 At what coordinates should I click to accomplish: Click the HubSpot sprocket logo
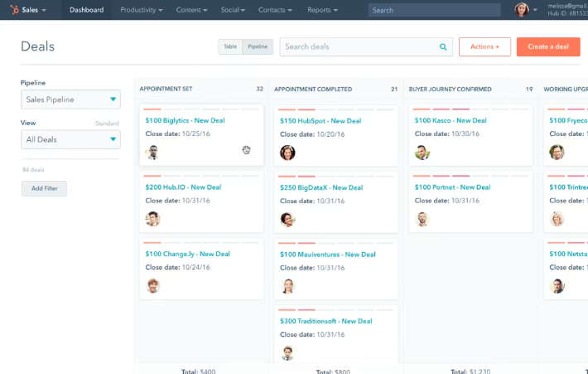[x=14, y=10]
